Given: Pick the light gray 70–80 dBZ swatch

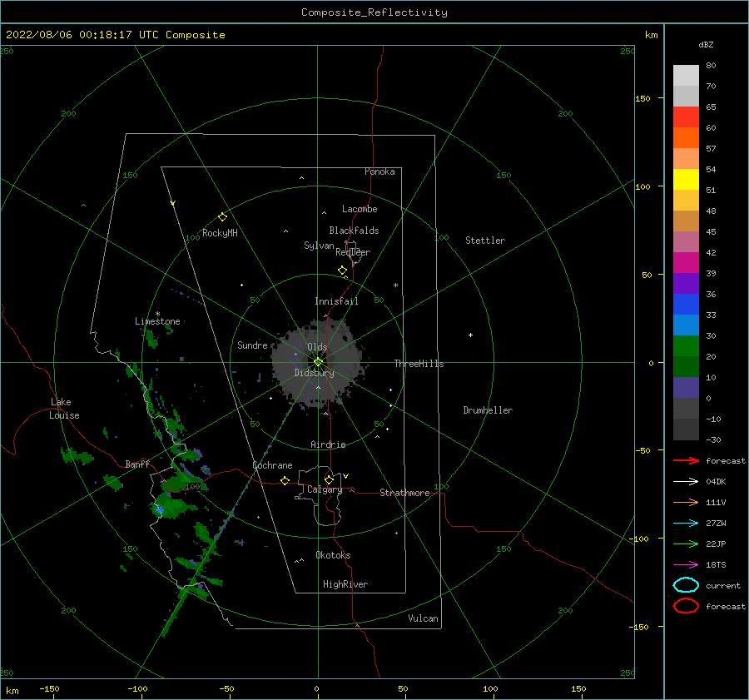Looking at the screenshot, I should click(x=686, y=76).
